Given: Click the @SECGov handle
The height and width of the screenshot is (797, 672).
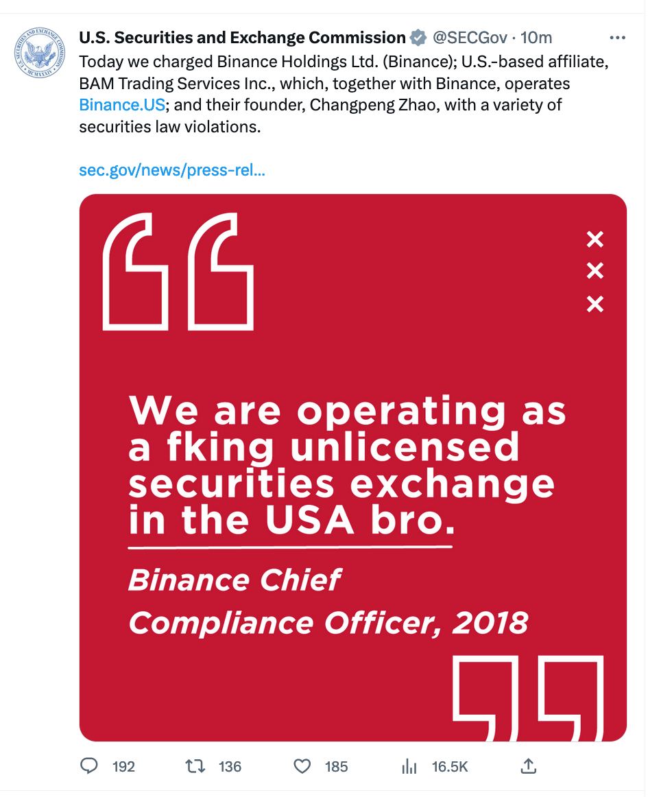Looking at the screenshot, I should click(470, 38).
